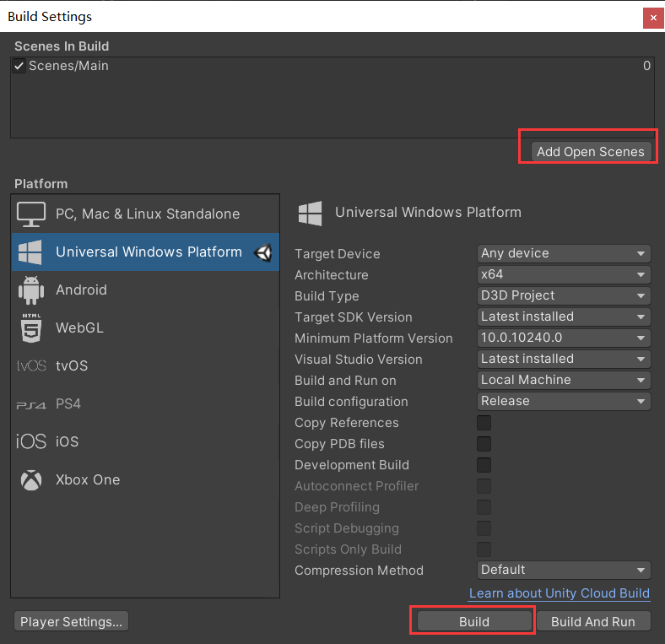Image resolution: width=665 pixels, height=644 pixels.
Task: Click the Android robot icon
Action: [x=31, y=290]
